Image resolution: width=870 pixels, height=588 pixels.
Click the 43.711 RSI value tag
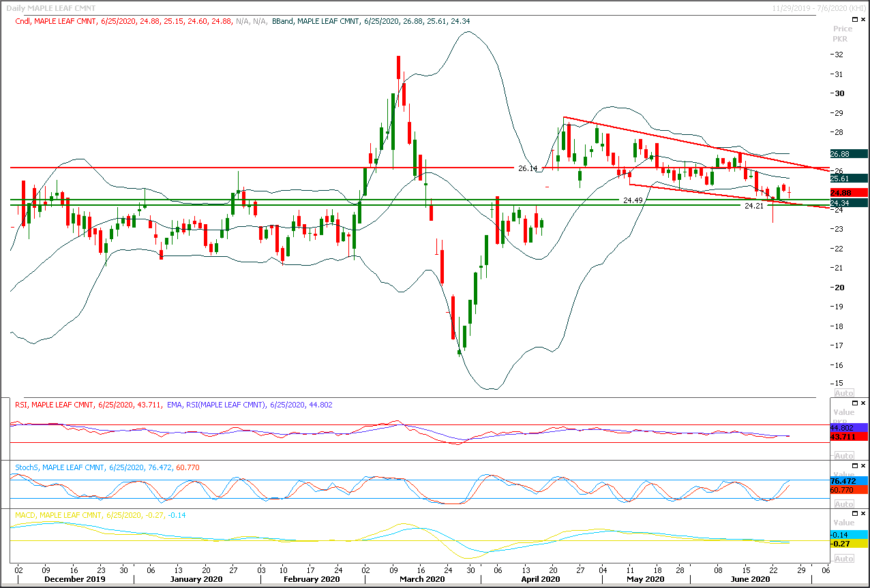point(848,436)
